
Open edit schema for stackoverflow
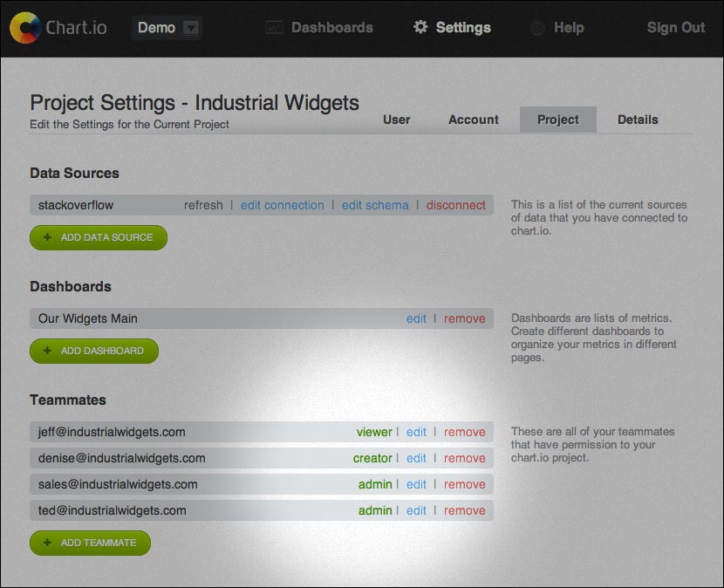pyautogui.click(x=375, y=205)
